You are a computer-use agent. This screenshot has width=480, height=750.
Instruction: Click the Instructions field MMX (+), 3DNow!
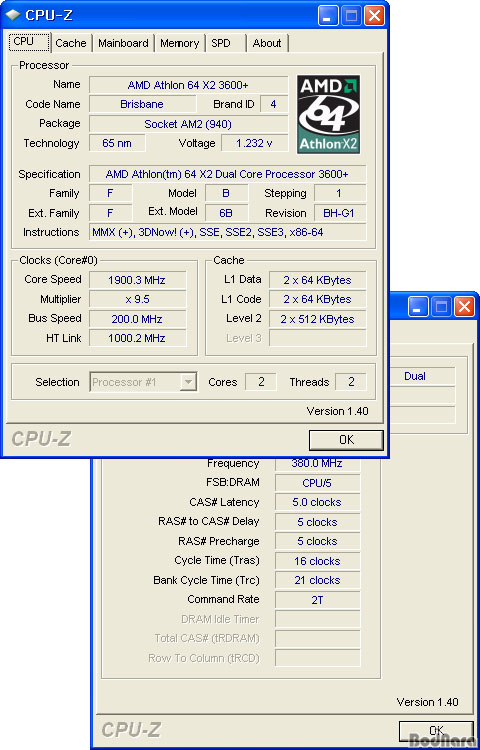[x=228, y=232]
